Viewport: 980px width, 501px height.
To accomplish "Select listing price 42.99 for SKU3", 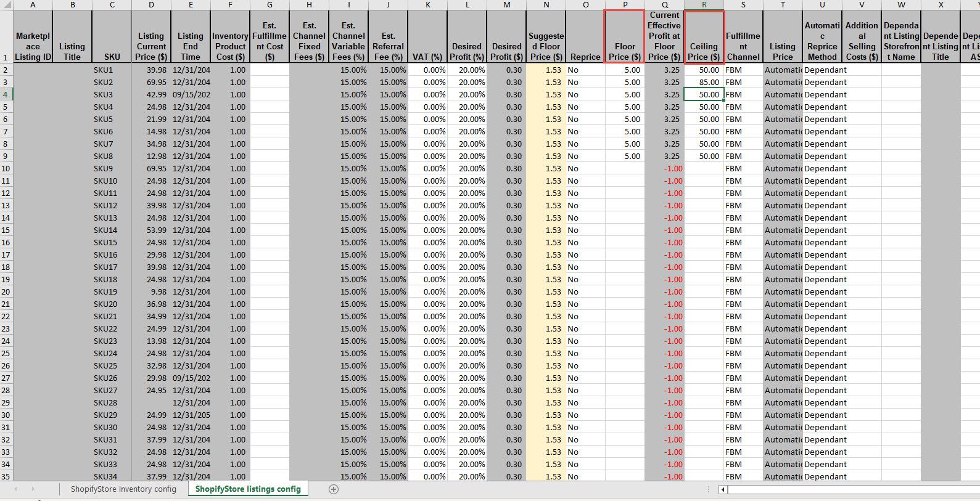I will (151, 94).
